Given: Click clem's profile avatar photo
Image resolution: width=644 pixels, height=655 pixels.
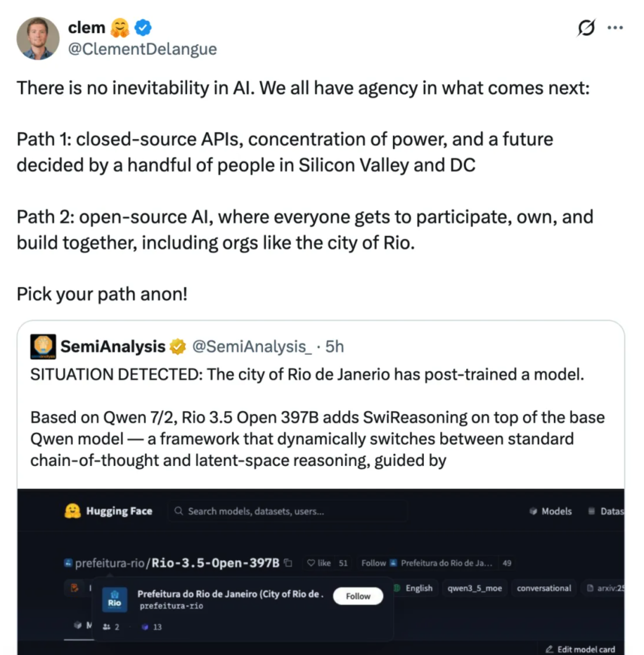Looking at the screenshot, I should click(x=38, y=38).
